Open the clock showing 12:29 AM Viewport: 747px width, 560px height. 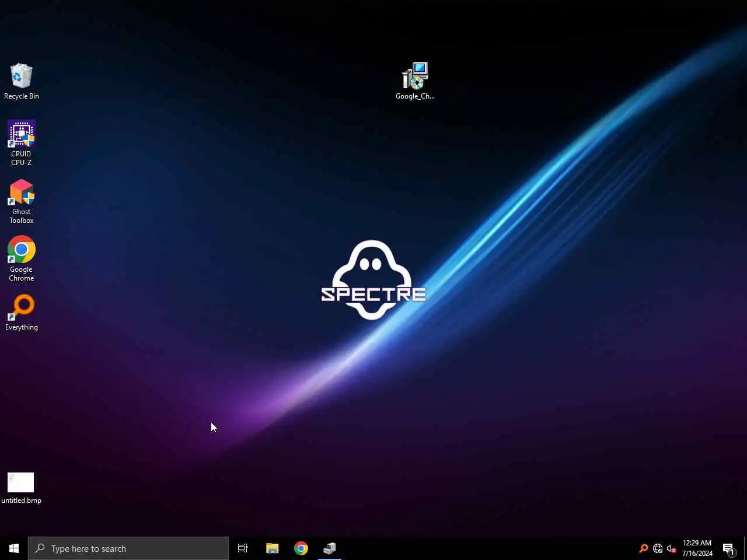[x=697, y=548]
